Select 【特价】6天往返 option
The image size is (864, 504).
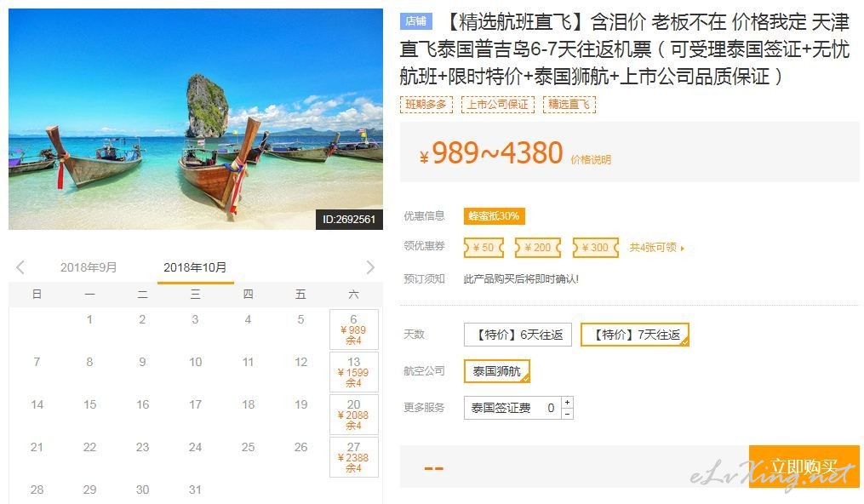click(518, 335)
